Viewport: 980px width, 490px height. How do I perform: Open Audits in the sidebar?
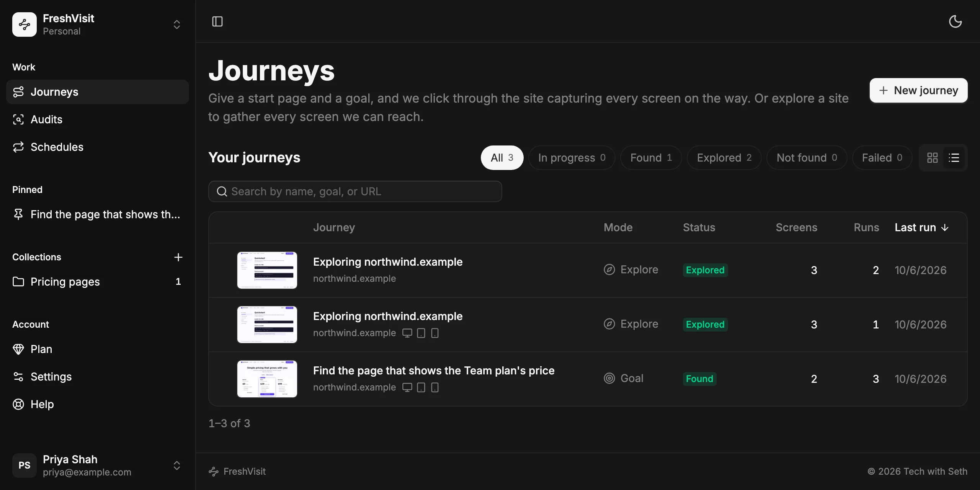click(x=97, y=119)
